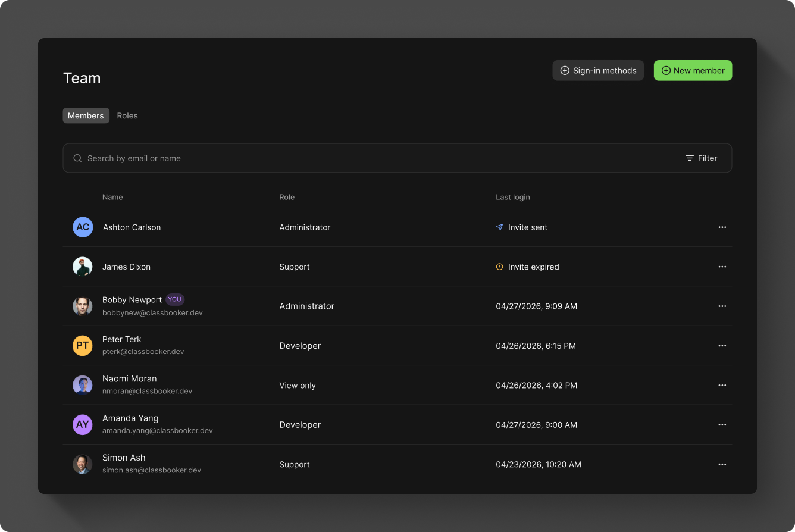795x532 pixels.
Task: Click email nmoran@classbooker.dev
Action: [147, 391]
